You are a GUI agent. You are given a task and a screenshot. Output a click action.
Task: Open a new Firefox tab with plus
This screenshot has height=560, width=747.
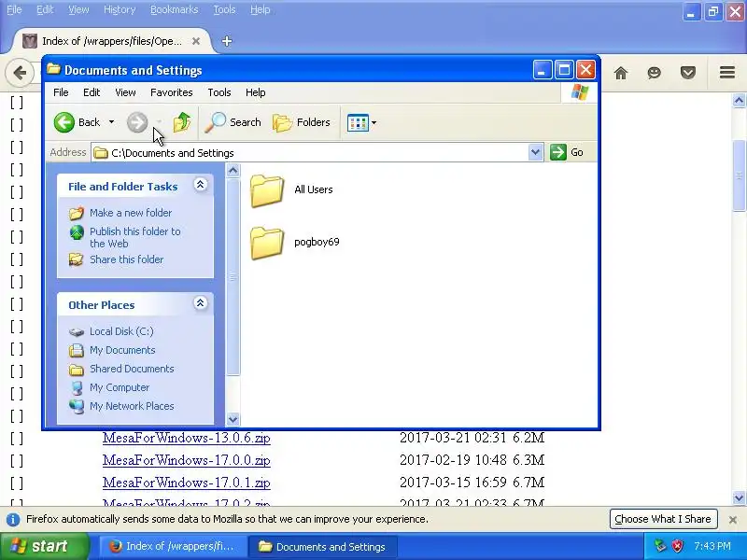(227, 41)
